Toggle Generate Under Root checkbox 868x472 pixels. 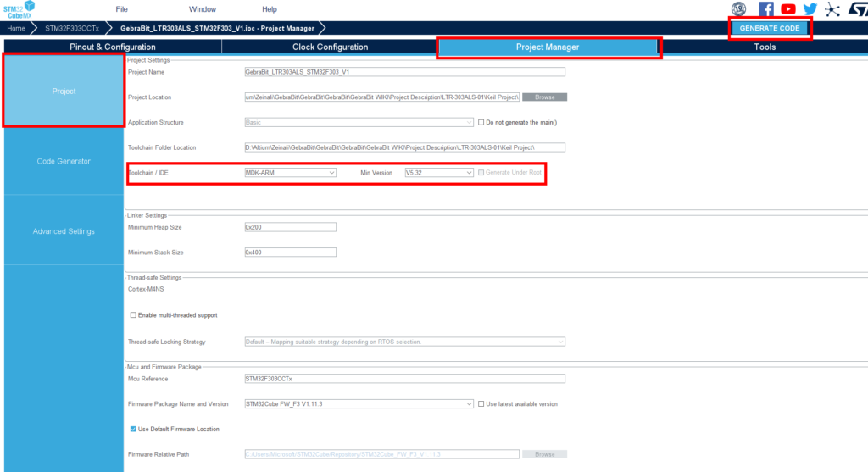click(x=481, y=173)
